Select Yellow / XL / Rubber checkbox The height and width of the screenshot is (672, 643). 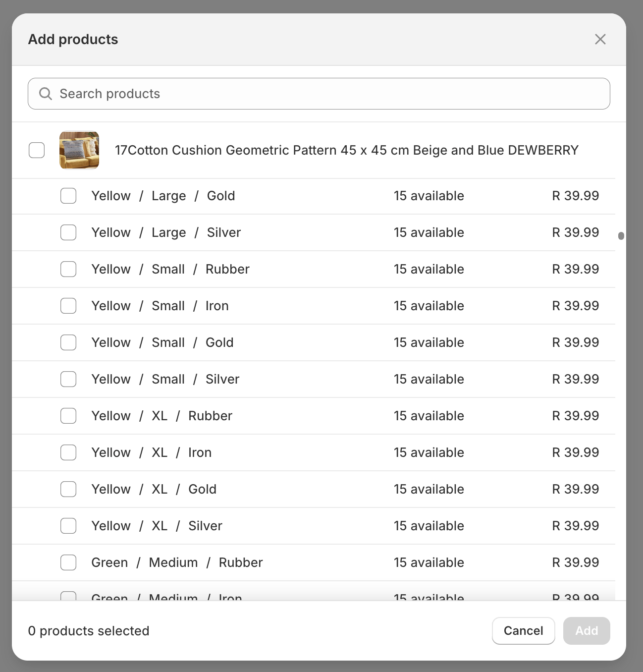point(68,416)
